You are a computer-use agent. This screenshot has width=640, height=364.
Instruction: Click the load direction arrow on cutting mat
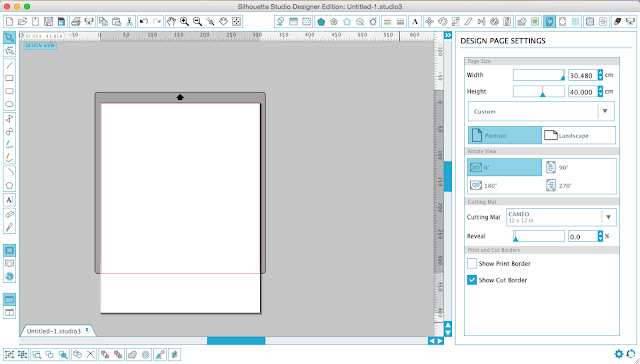point(180,97)
